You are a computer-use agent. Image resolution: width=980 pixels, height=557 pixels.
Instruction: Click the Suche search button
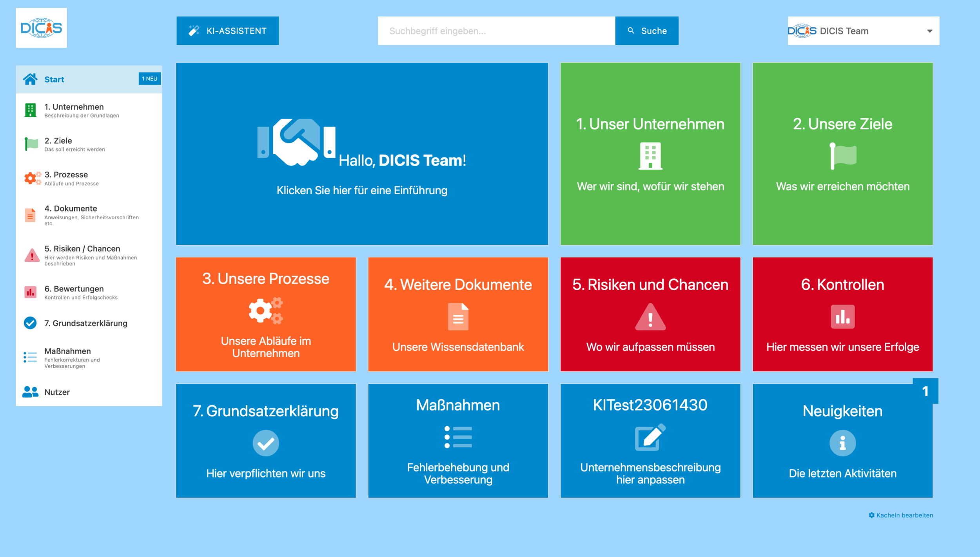[647, 31]
